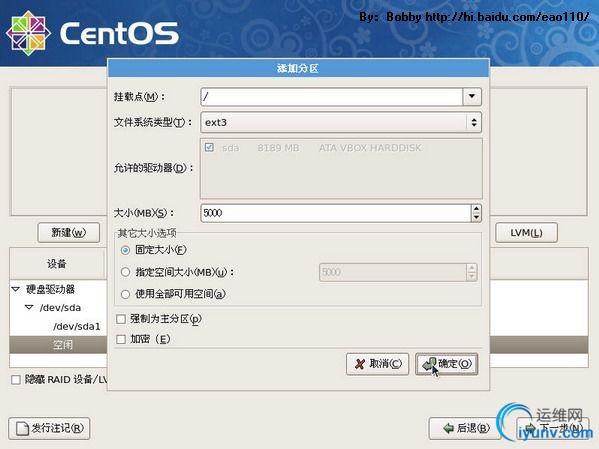The image size is (599, 449).
Task: Click the size (MB) input field
Action: pos(336,213)
